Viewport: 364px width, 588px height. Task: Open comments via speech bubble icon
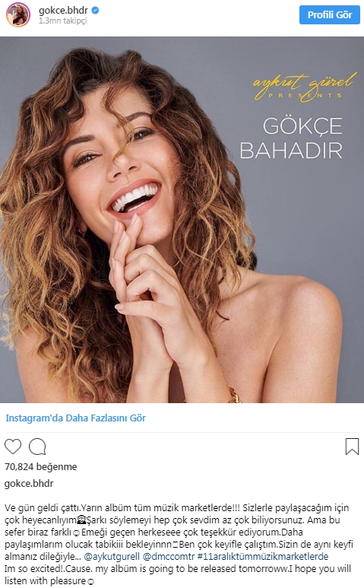click(37, 447)
